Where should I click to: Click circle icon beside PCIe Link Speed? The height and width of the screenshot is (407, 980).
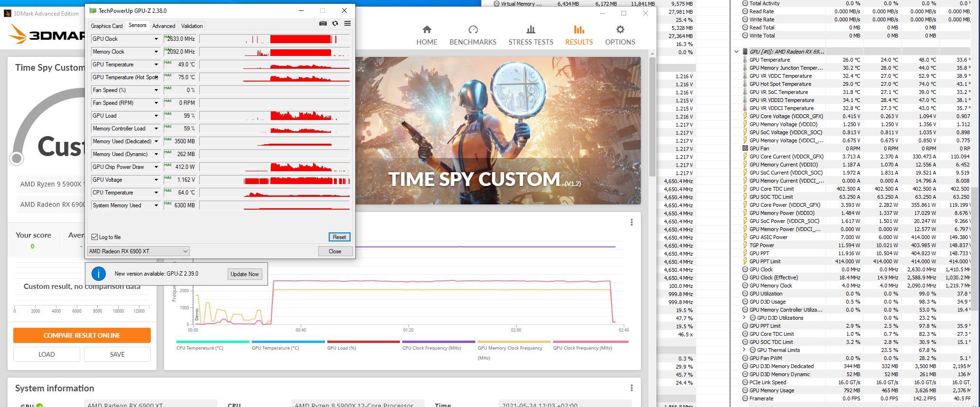745,382
